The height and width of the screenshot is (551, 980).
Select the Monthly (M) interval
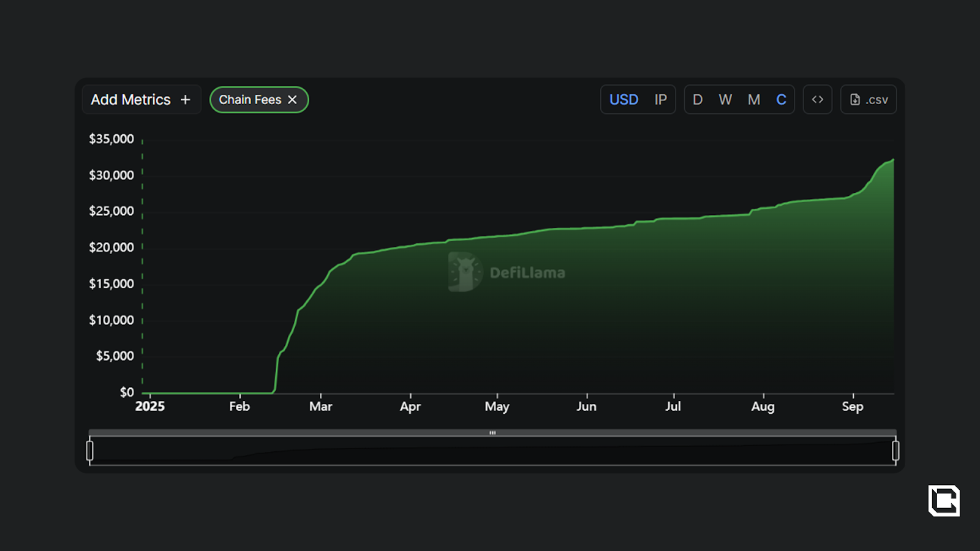tap(754, 100)
